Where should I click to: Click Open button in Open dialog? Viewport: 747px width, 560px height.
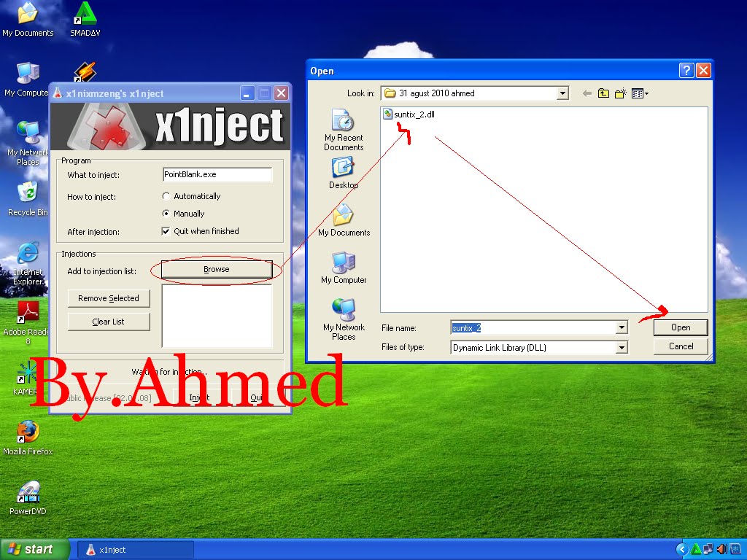pyautogui.click(x=681, y=327)
